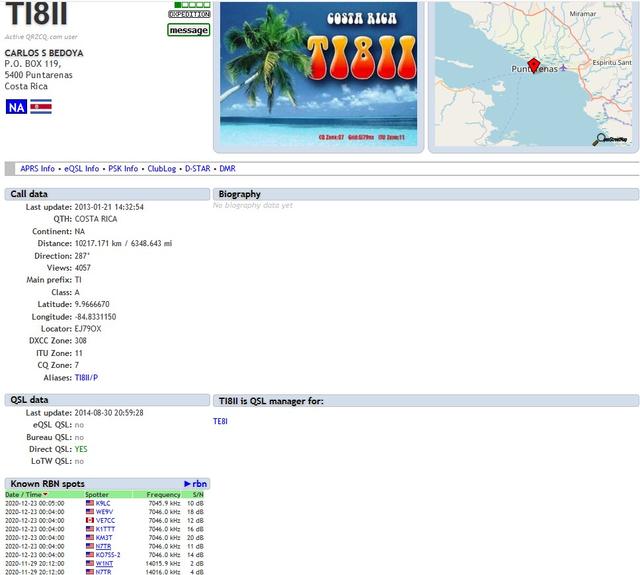
Task: Click the Known RBN spots header title
Action: pyautogui.click(x=47, y=484)
